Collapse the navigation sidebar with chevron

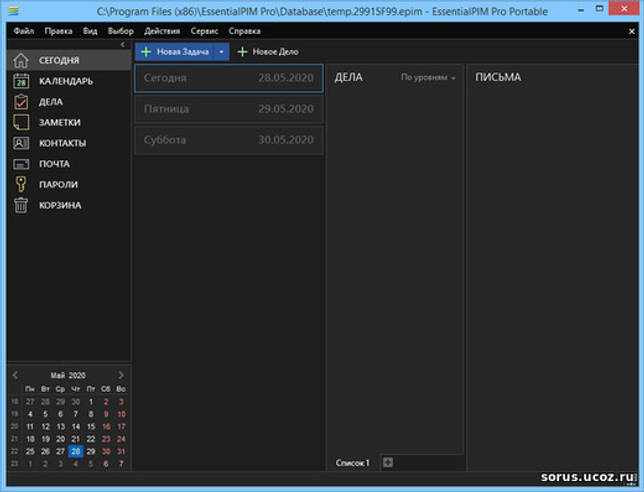pyautogui.click(x=123, y=44)
